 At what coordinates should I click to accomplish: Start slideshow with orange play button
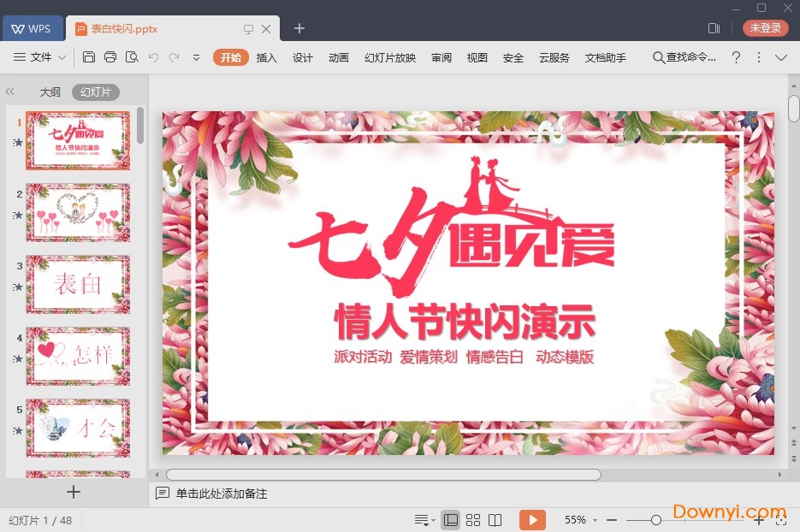click(532, 519)
